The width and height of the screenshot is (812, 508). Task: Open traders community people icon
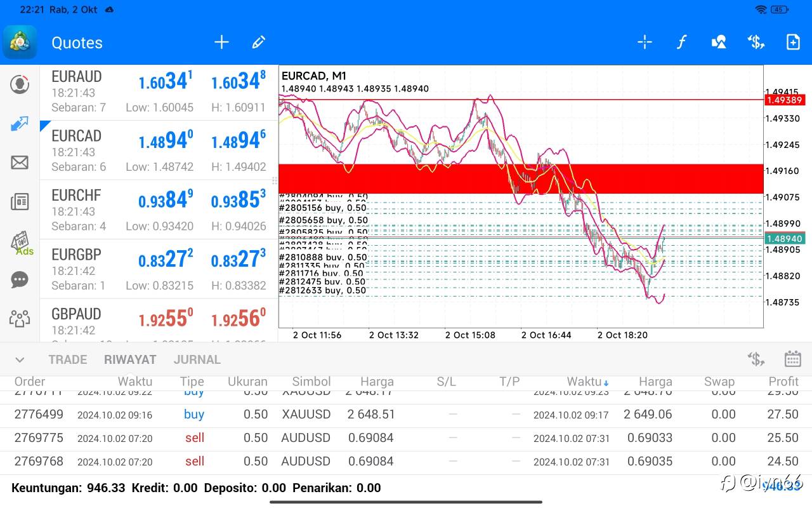pos(20,319)
